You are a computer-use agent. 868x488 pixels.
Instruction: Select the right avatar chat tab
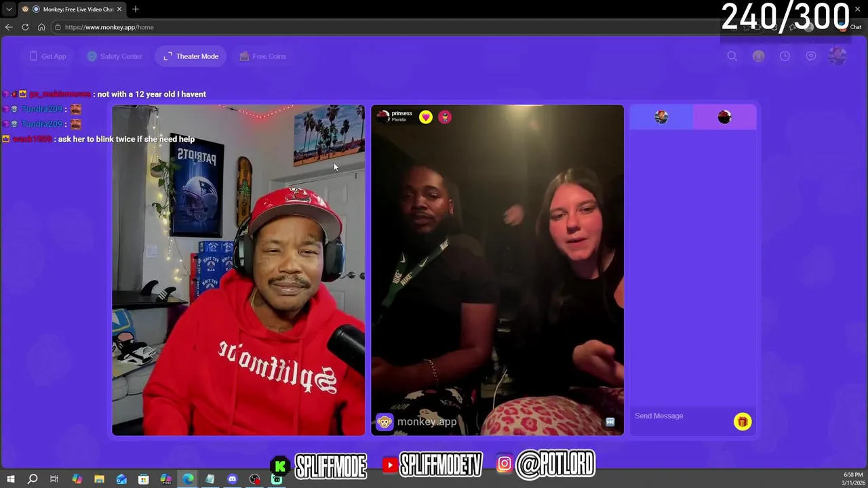tap(724, 117)
